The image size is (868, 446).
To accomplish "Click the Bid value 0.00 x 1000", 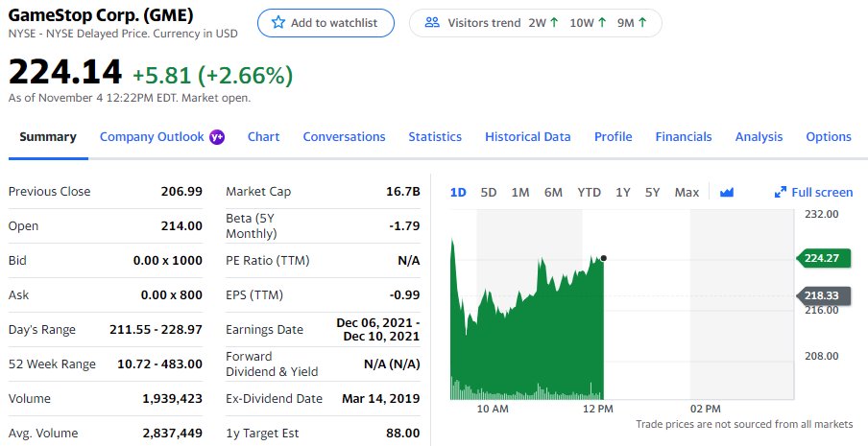I will tap(168, 260).
